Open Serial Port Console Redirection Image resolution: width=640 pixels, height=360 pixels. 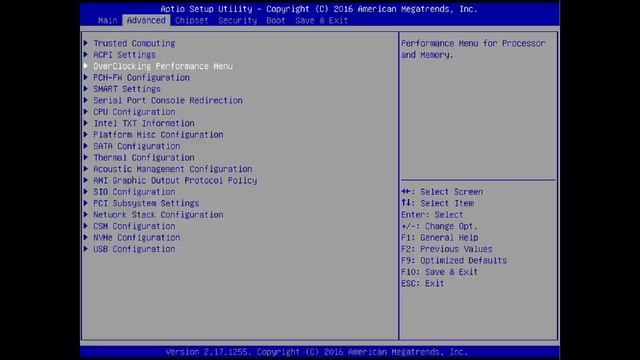(x=168, y=100)
